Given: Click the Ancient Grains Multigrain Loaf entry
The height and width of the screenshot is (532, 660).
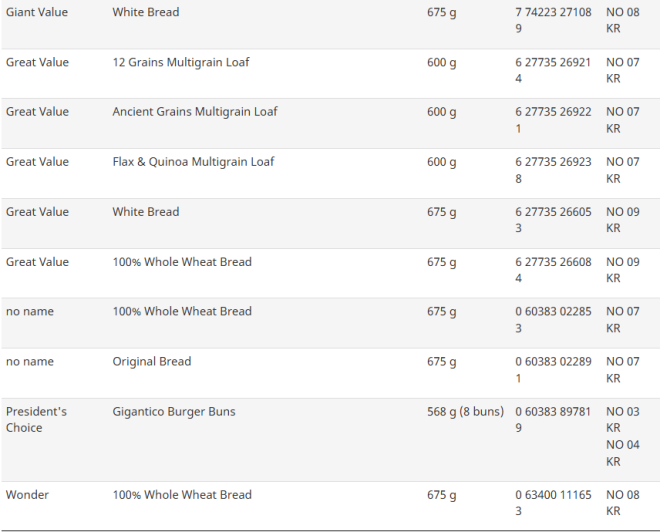Looking at the screenshot, I should click(x=195, y=112).
